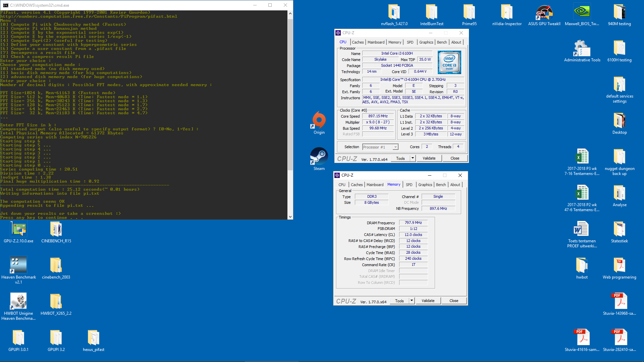The image size is (644, 362).
Task: Open default services settings folder
Action: coord(620,90)
